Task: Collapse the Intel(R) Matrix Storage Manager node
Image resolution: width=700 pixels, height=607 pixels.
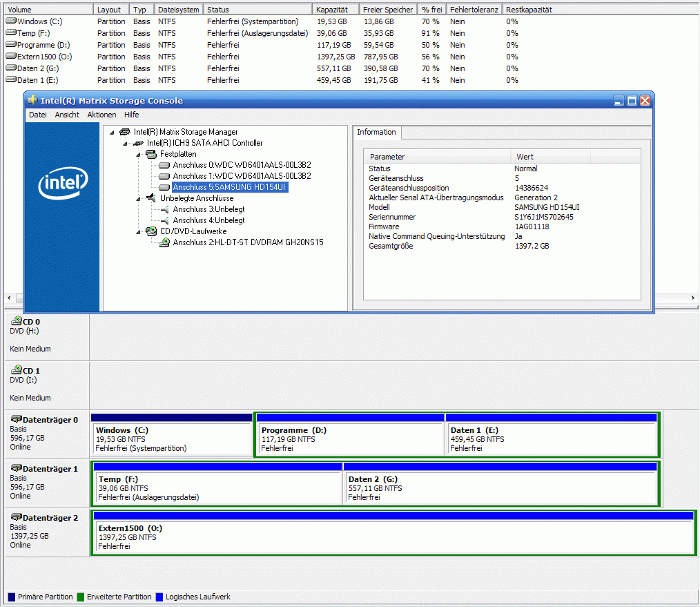Action: 112,132
